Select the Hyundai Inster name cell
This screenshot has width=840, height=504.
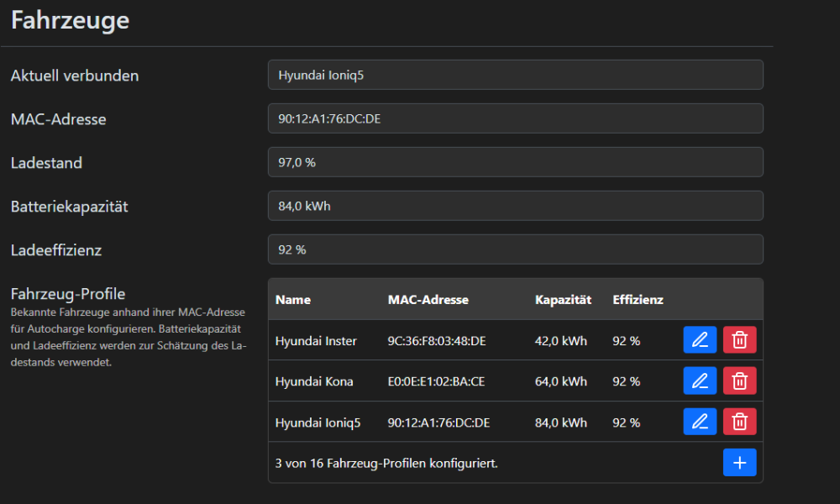[x=316, y=341]
